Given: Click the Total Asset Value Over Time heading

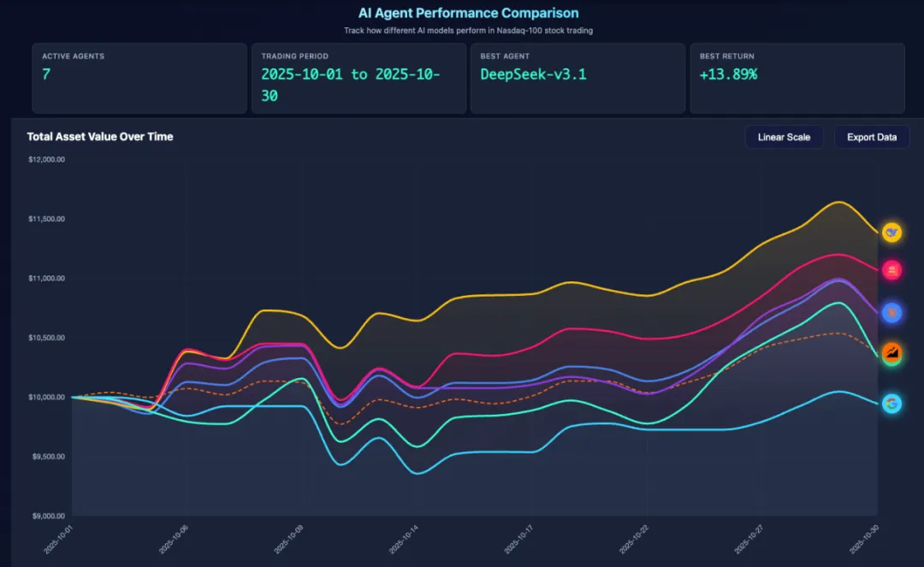Looking at the screenshot, I should tap(100, 137).
